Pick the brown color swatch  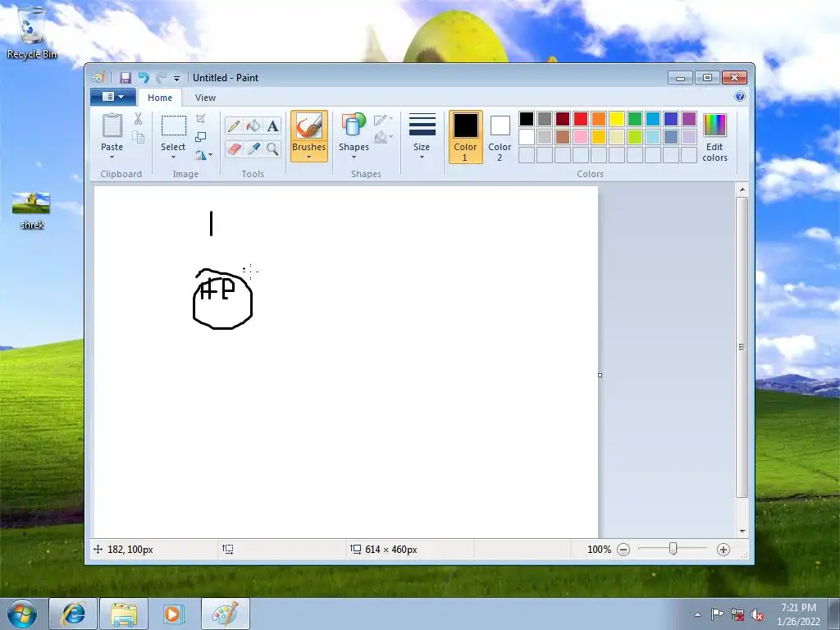point(563,137)
